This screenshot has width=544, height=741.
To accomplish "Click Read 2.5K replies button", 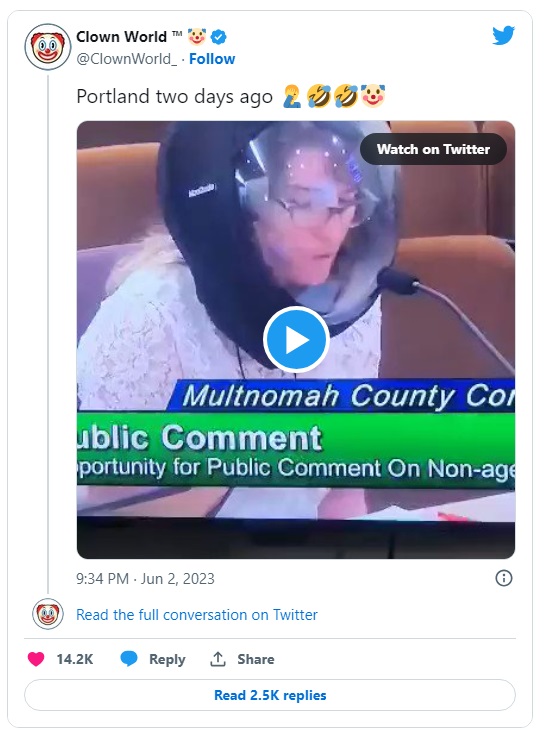I will 270,695.
